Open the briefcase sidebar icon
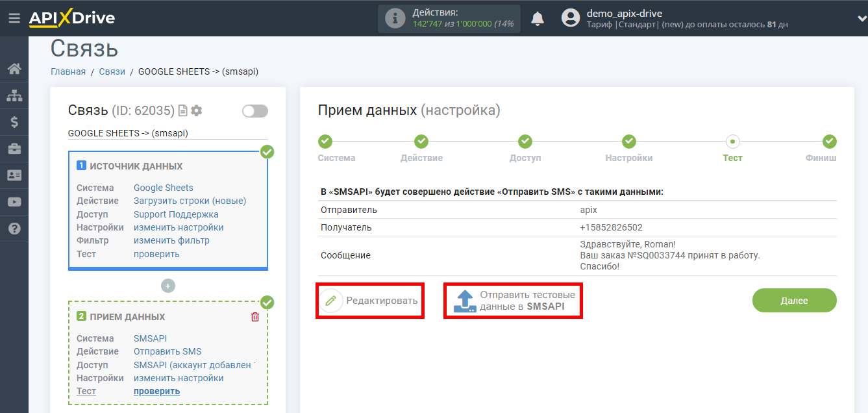 [x=14, y=149]
